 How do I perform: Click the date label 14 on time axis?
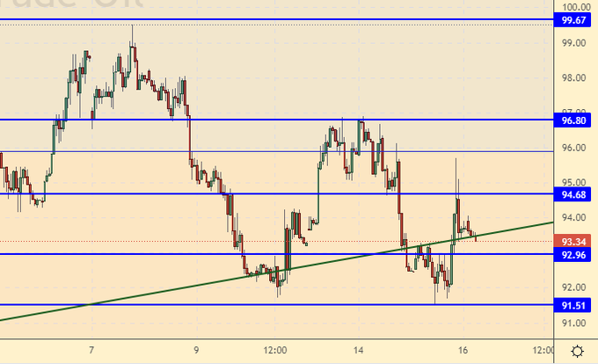[360, 351]
